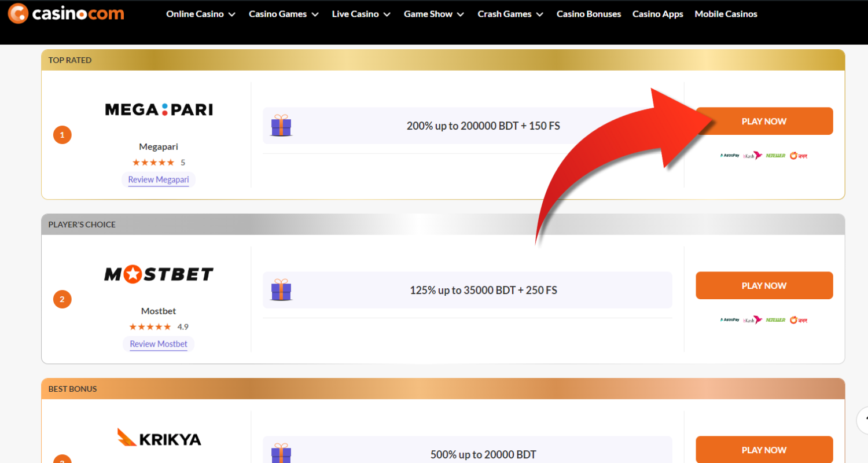Screen dimensions: 868x463
Task: Click bKash icon under Megapari
Action: [x=753, y=156]
